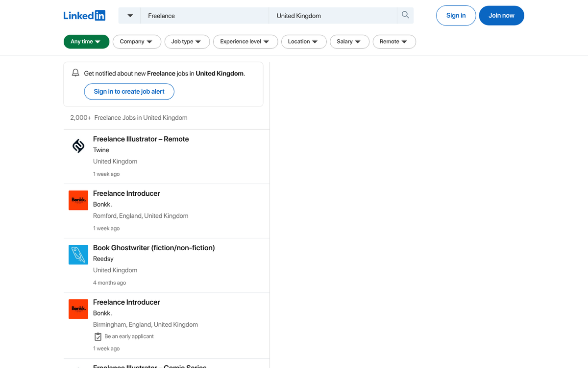Click the Sign in link
Screen dimensions: 588x368
pos(456,15)
